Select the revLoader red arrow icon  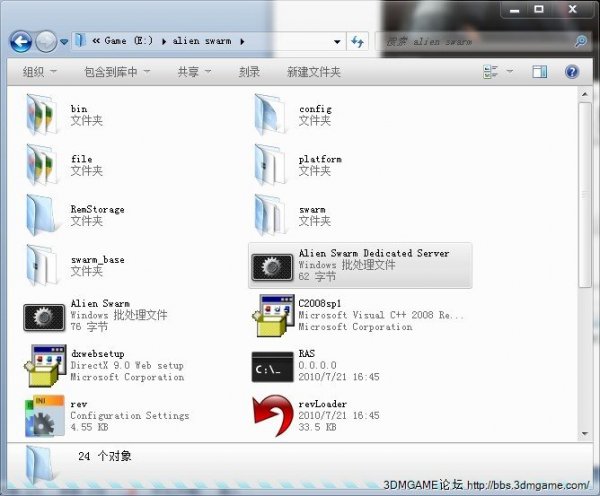[x=273, y=416]
